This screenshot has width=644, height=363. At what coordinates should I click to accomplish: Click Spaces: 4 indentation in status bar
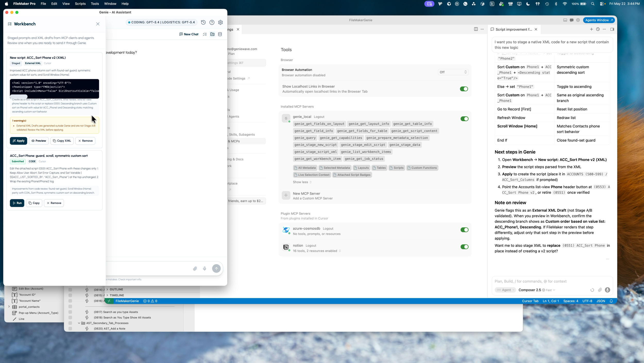(570, 301)
